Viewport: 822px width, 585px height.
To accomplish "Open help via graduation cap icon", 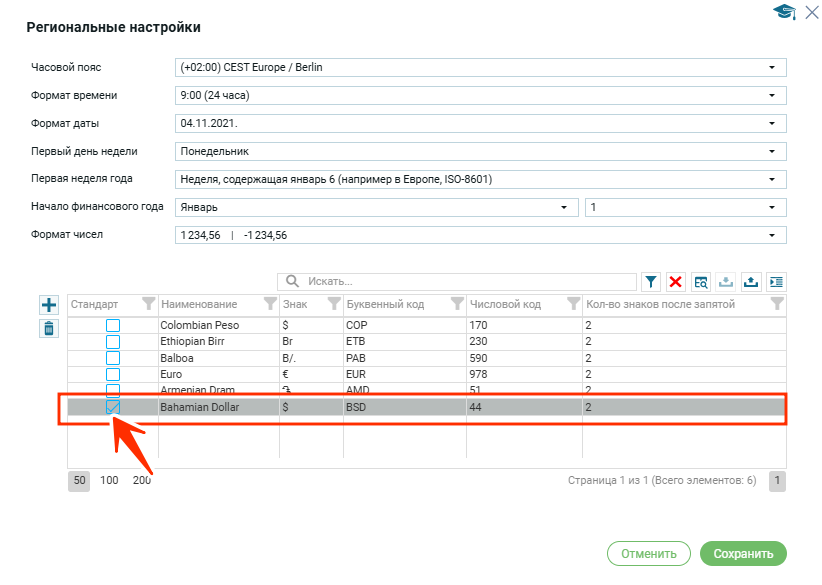I will coord(783,12).
